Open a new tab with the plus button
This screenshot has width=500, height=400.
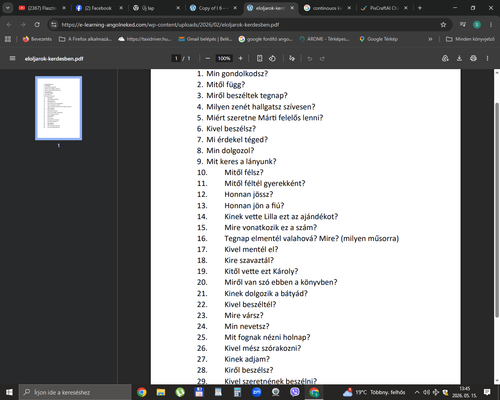point(420,8)
